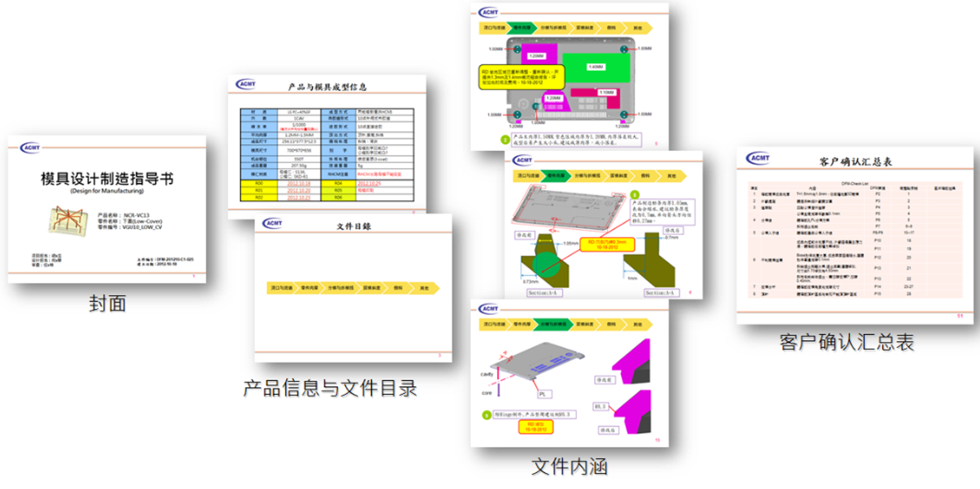Click the 产品信息与文件目录 caption

pos(330,388)
